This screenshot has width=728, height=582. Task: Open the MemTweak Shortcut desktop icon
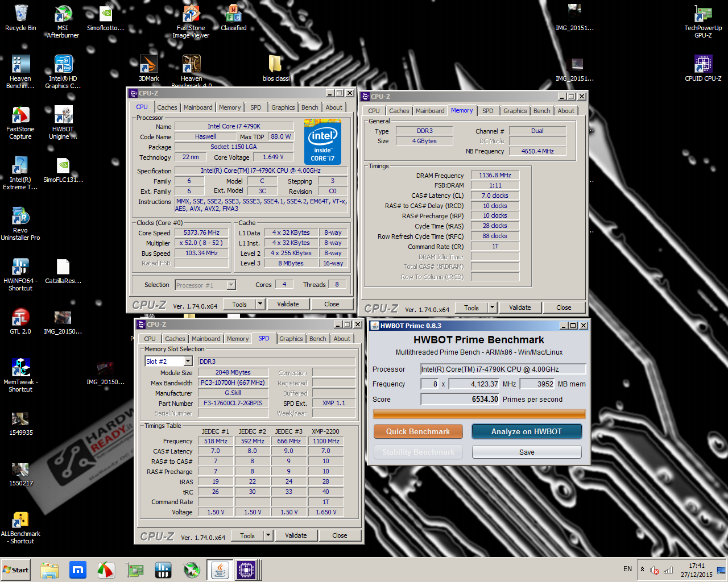20,376
